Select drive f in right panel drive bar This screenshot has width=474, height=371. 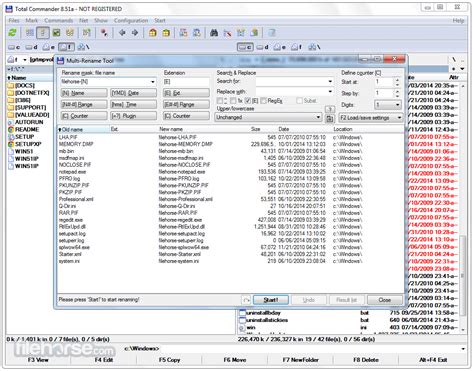pos(297,47)
